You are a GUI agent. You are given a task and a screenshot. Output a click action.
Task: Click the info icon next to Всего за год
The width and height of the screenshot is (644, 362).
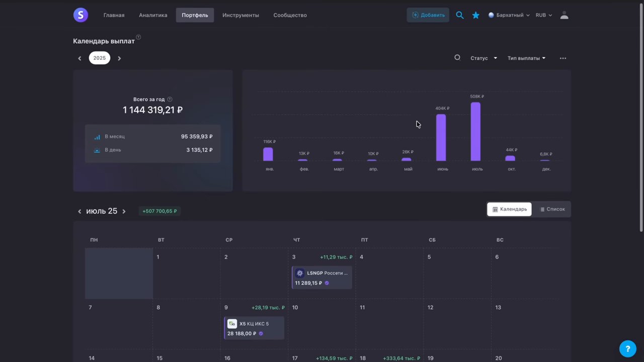click(x=170, y=100)
